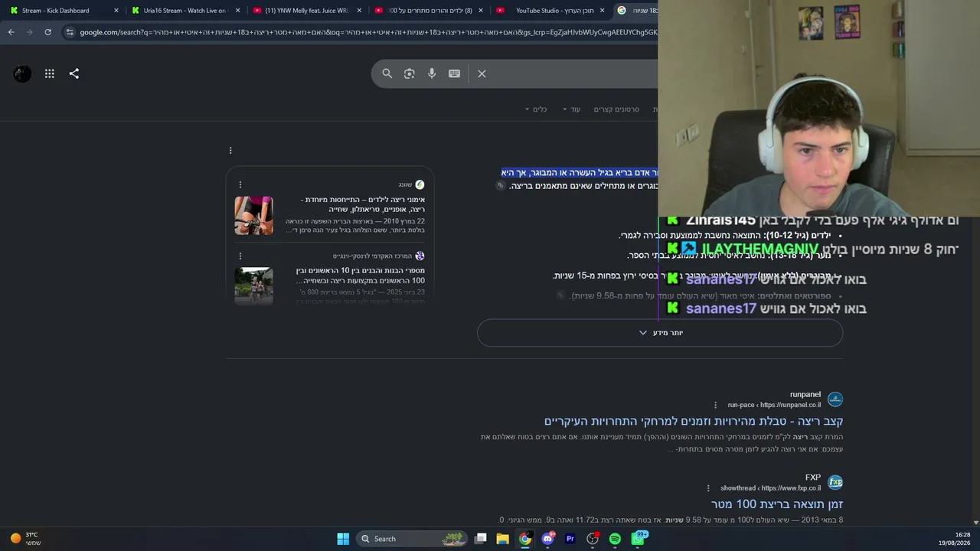
Task: Open the Windows Start menu
Action: click(343, 539)
